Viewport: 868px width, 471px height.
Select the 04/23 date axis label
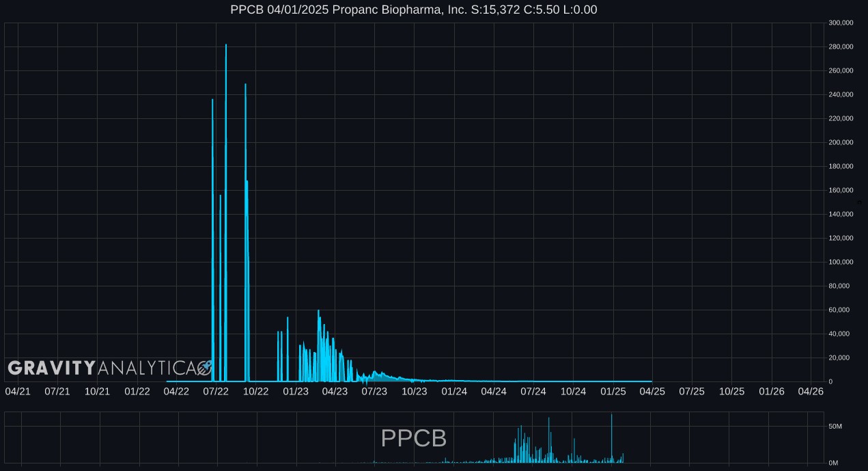click(x=335, y=391)
